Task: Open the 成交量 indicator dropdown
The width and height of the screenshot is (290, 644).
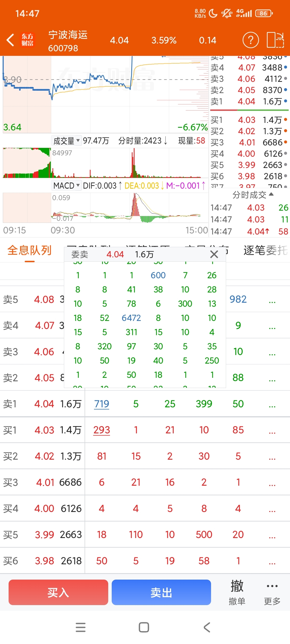Action: [66, 141]
